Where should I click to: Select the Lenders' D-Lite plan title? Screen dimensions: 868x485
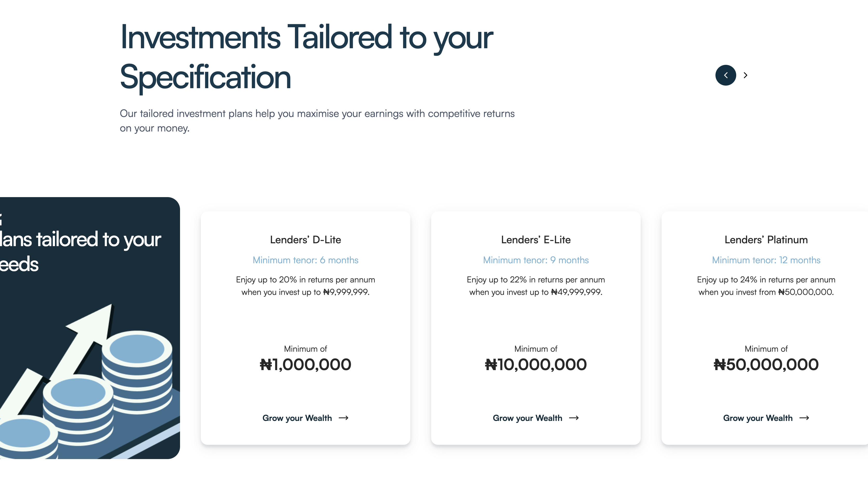click(305, 240)
